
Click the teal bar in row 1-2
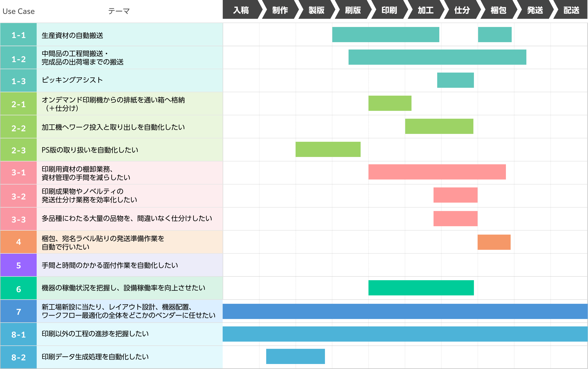tap(437, 57)
